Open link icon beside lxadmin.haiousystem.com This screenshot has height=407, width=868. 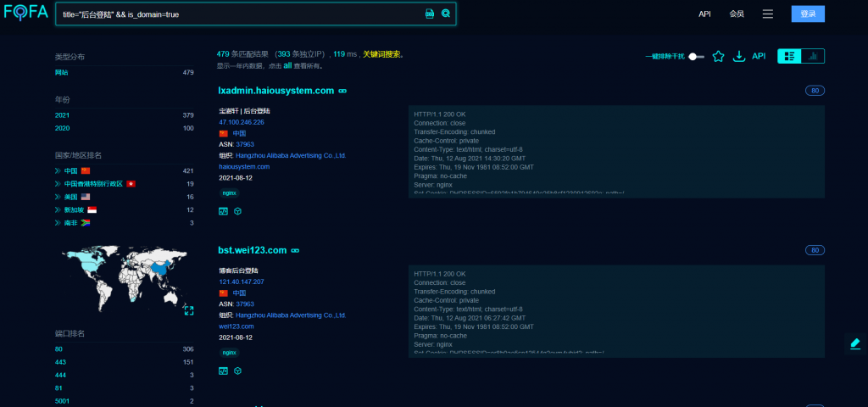342,91
